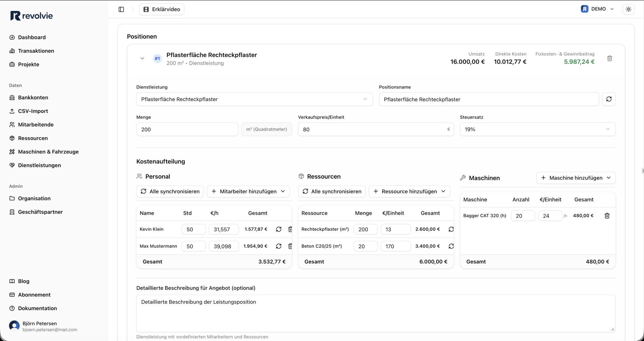Sync the Beton C20/25 resource row
The height and width of the screenshot is (341, 644).
point(451,246)
